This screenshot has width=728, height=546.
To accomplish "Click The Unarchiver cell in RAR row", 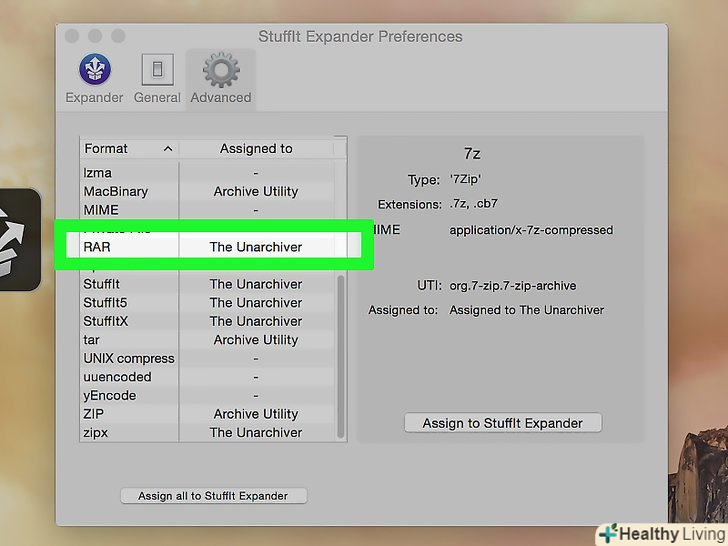I will click(x=256, y=247).
